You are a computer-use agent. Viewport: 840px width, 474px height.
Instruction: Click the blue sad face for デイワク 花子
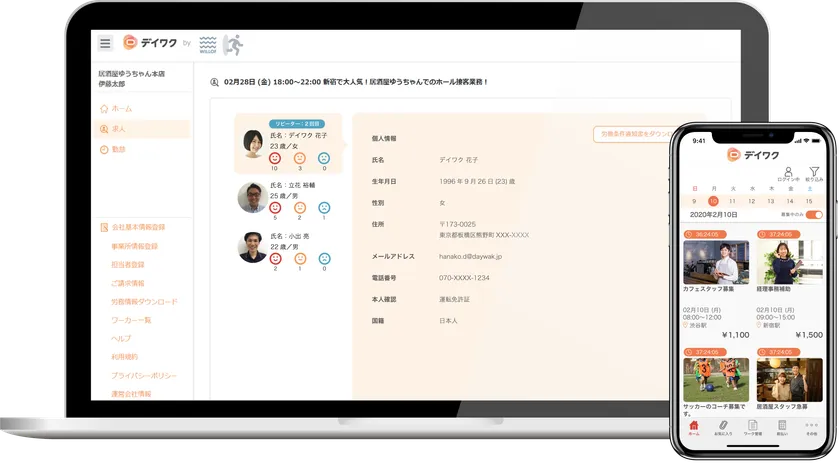tap(324, 158)
